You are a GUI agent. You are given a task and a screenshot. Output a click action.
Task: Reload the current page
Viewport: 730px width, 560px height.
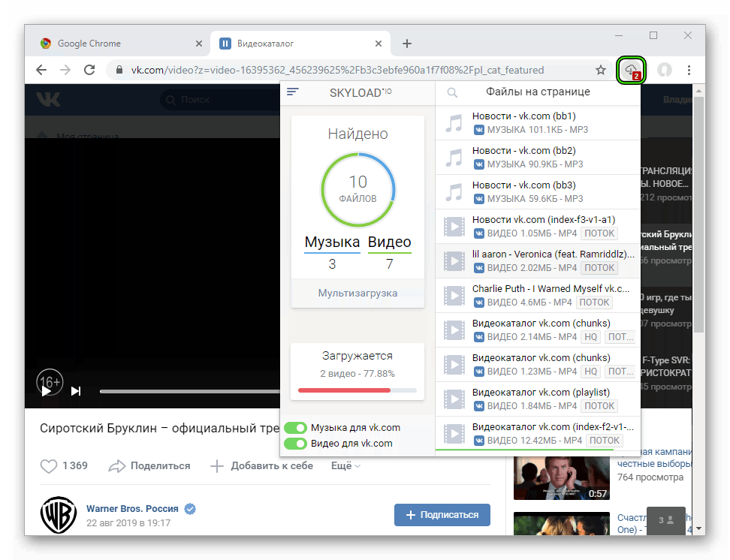(89, 71)
